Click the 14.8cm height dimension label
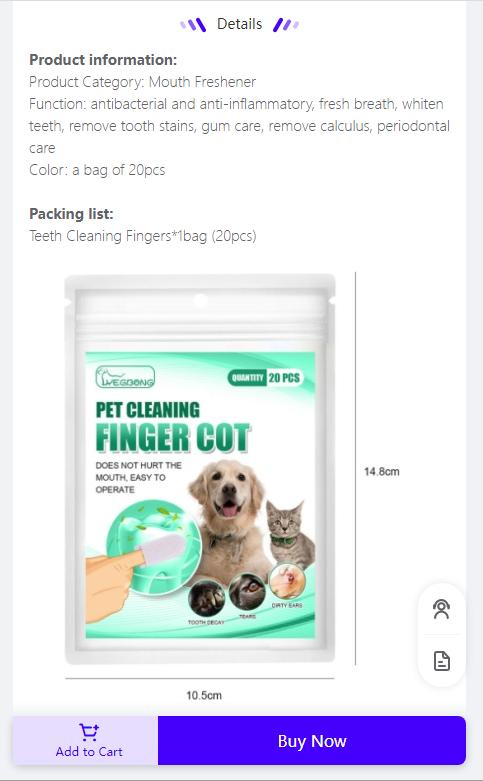This screenshot has height=781, width=483. click(x=382, y=472)
